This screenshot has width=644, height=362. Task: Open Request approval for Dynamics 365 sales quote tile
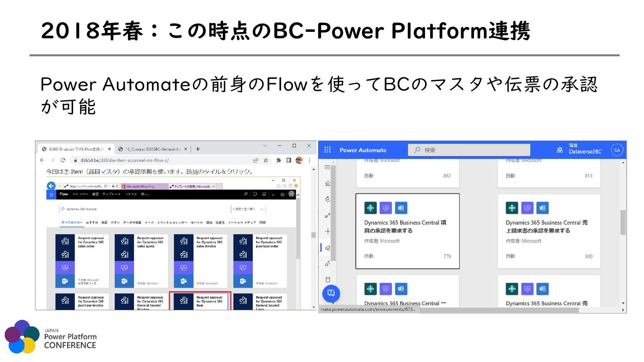click(x=141, y=261)
